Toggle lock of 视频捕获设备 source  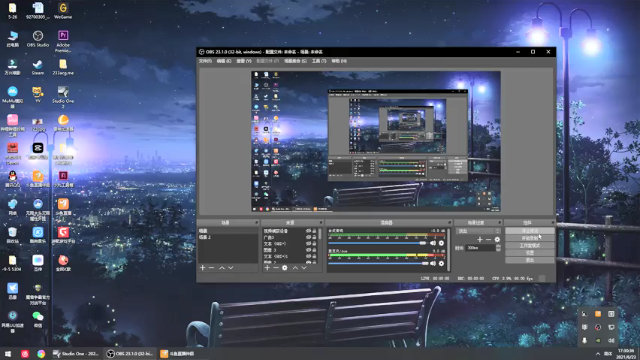point(314,231)
